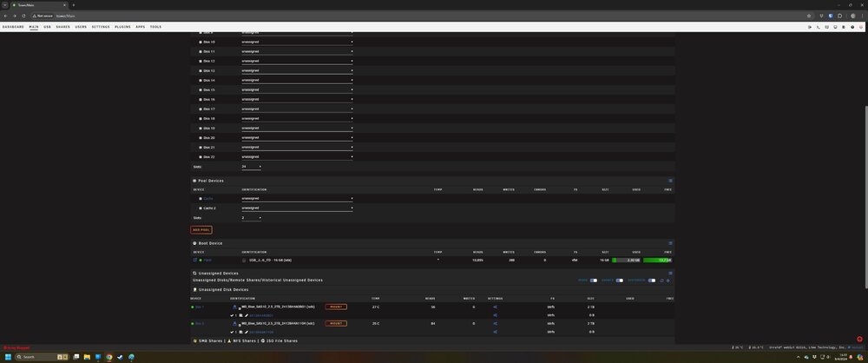This screenshot has width=868, height=363.
Task: Open the Users menu item
Action: pos(81,27)
